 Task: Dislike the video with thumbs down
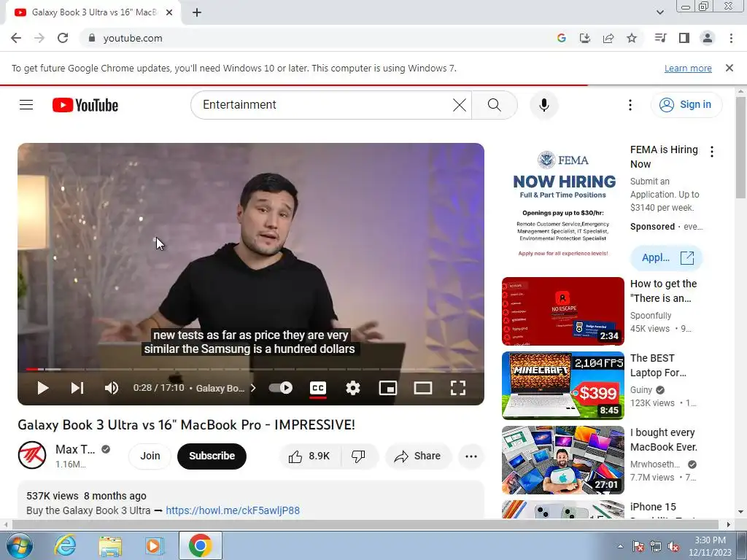pos(358,456)
